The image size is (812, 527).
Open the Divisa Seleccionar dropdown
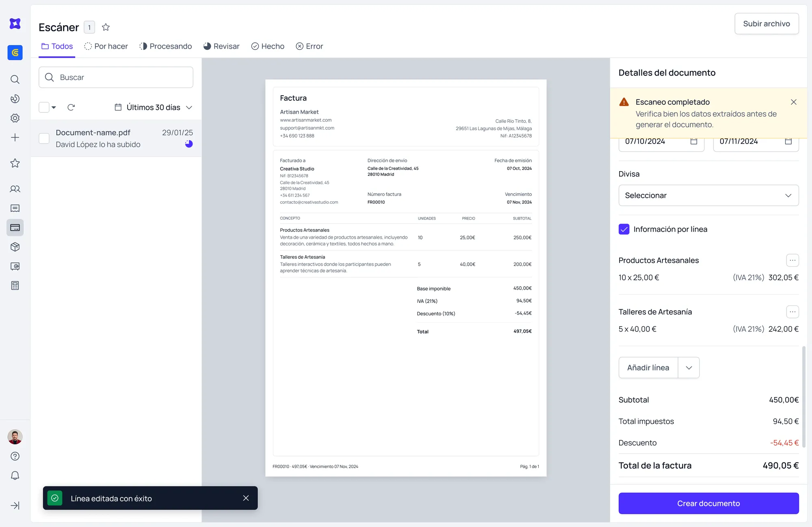pos(709,196)
